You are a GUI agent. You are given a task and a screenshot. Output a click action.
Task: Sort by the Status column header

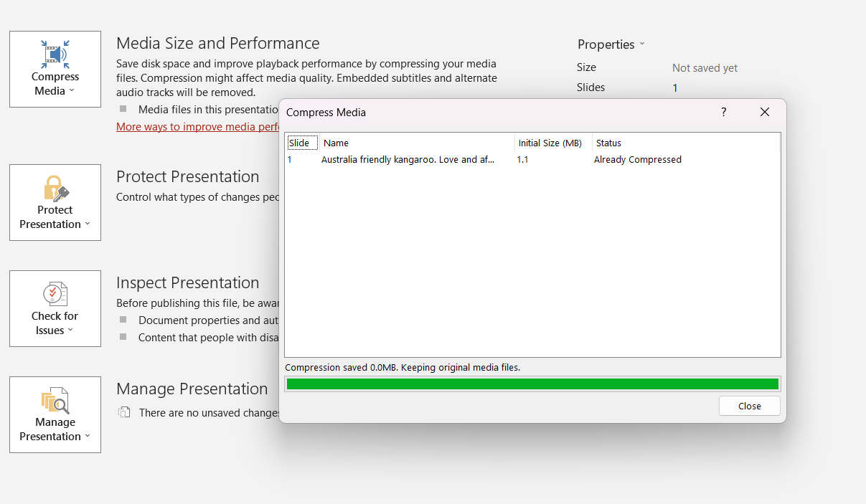(x=686, y=143)
